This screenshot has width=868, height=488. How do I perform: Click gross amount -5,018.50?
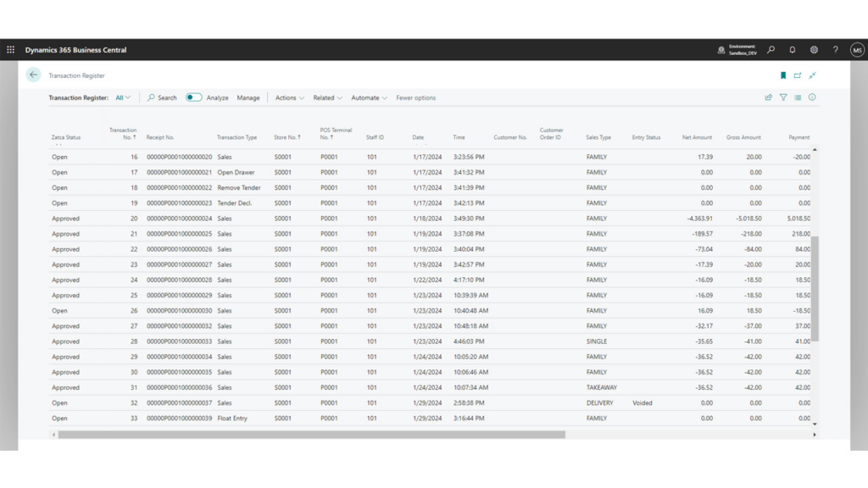coord(748,219)
